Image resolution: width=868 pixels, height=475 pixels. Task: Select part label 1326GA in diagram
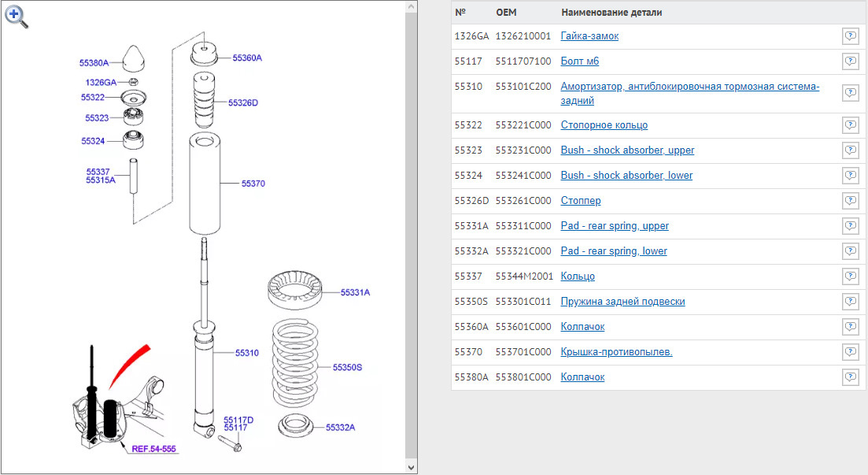coord(101,82)
